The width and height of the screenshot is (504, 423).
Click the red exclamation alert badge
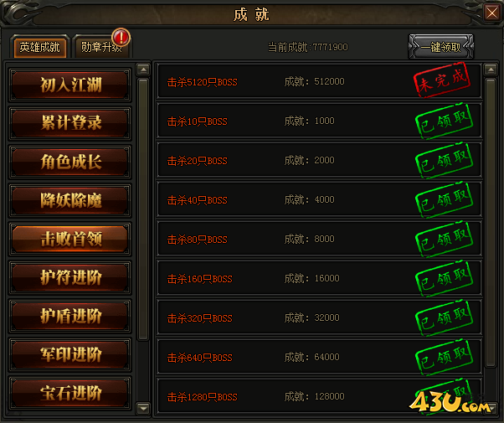coord(121,37)
